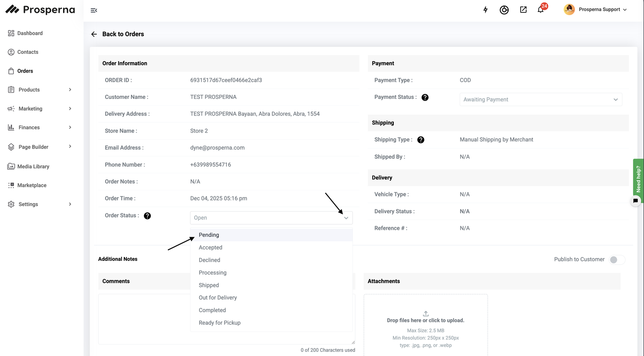Click the open-in-new-window icon in header
644x356 pixels.
pos(523,10)
